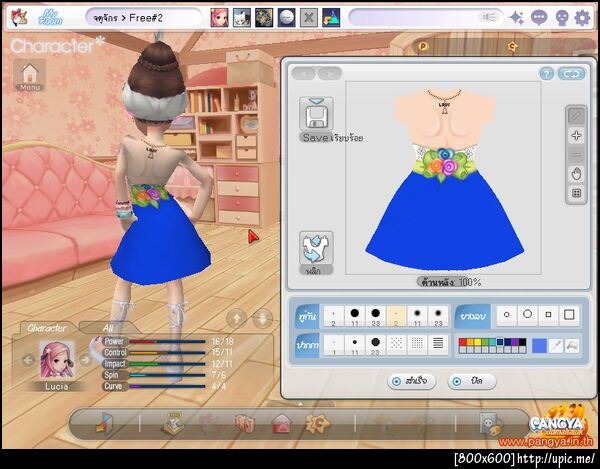Select the dense dot grid pattern pen
This screenshot has height=469, width=600.
point(417,345)
